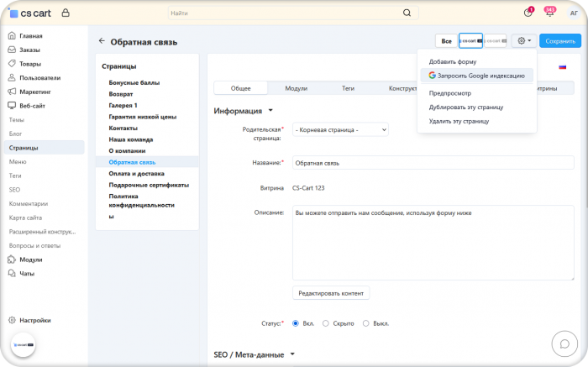Open the Оплата и доставка page
Image resolution: width=588 pixels, height=367 pixels.
[x=136, y=174]
